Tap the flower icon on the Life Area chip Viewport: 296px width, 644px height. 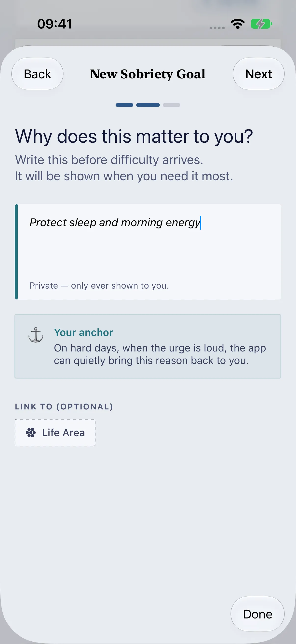[x=31, y=433]
